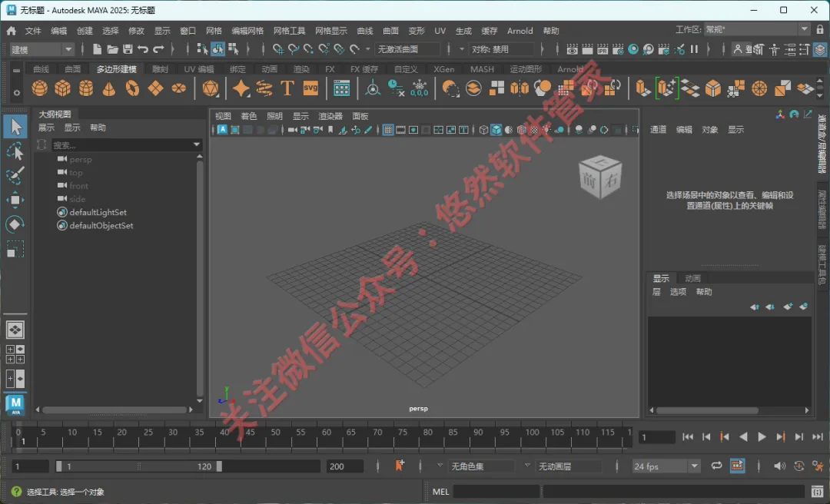The height and width of the screenshot is (504, 830).
Task: Create a polygon cylinder from shelf
Action: click(86, 88)
